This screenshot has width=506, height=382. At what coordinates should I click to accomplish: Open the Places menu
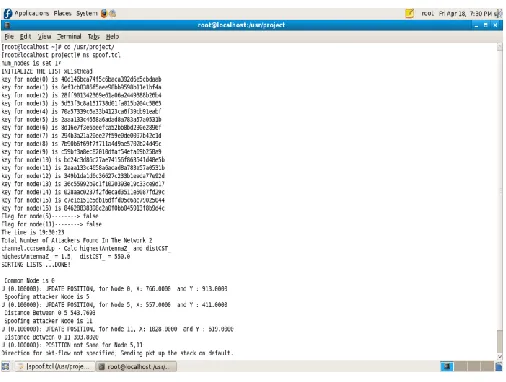point(63,14)
